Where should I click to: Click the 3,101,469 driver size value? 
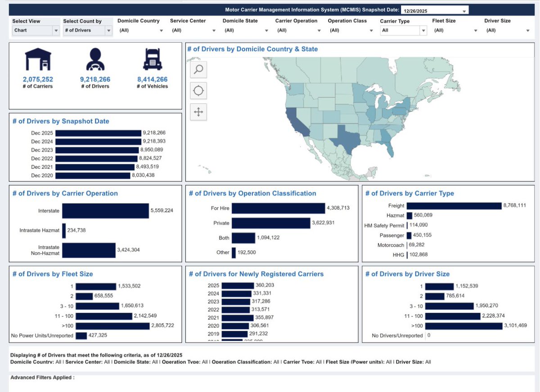pyautogui.click(x=517, y=326)
